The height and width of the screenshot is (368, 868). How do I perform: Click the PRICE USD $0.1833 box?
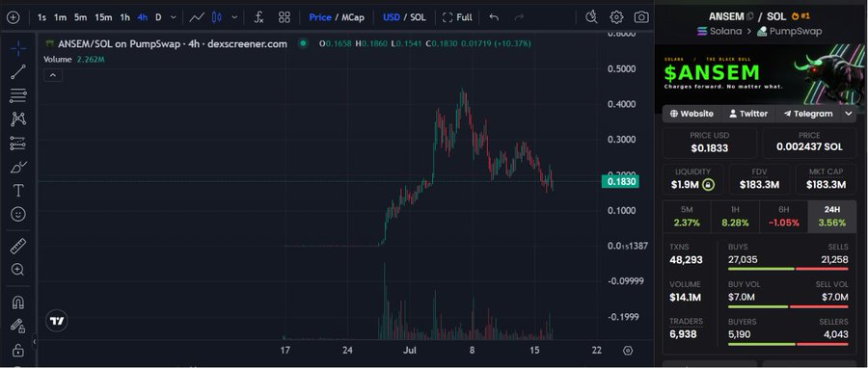point(710,144)
